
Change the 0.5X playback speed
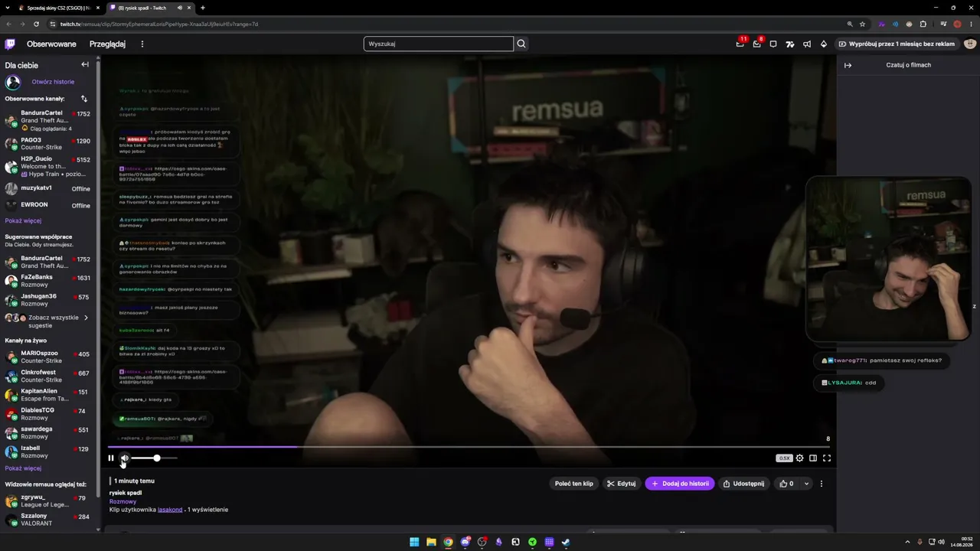tap(784, 458)
